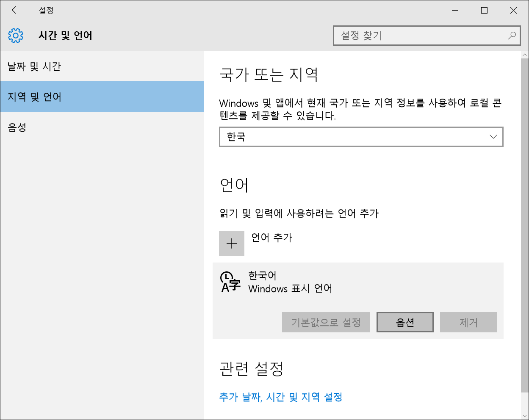529x420 pixels.
Task: Click the scrollbar up arrow
Action: 525,55
